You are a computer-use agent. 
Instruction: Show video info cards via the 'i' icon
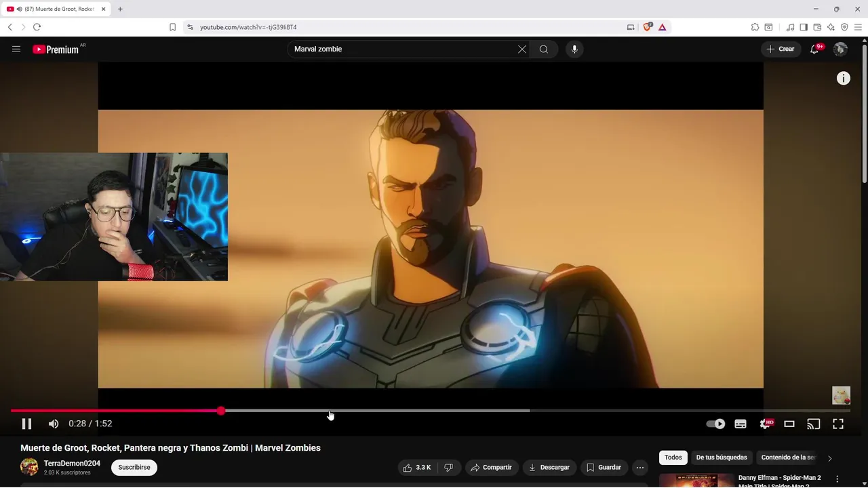[844, 79]
